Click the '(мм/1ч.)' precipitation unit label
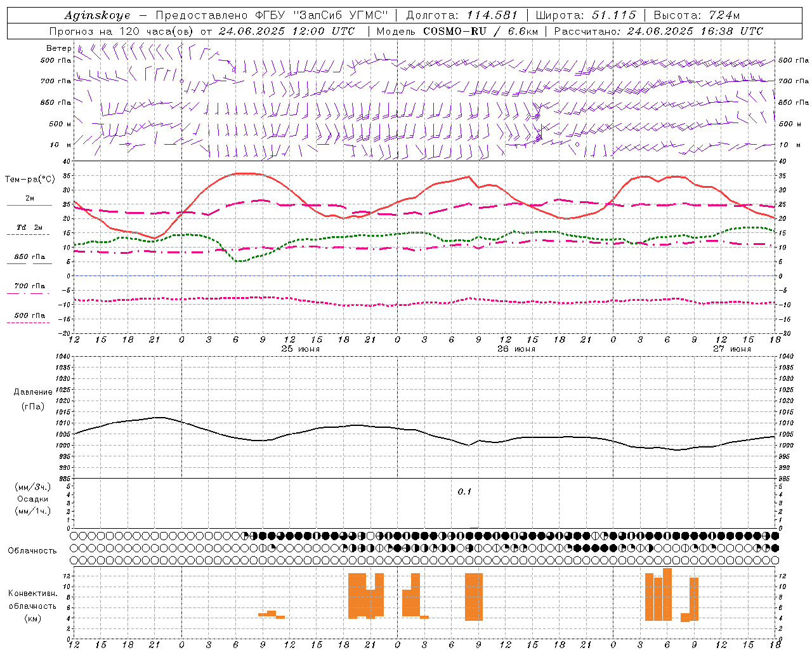The image size is (812, 650). (33, 511)
